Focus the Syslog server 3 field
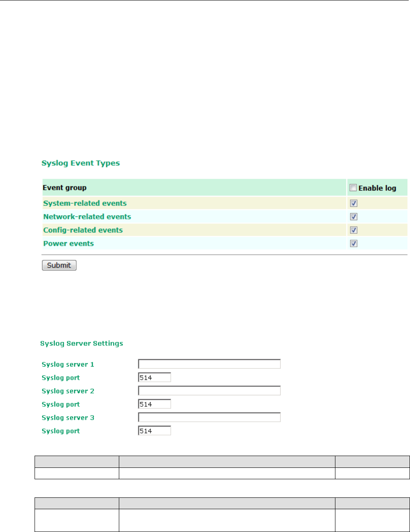Screen dimensions: 410x532 coord(209,417)
